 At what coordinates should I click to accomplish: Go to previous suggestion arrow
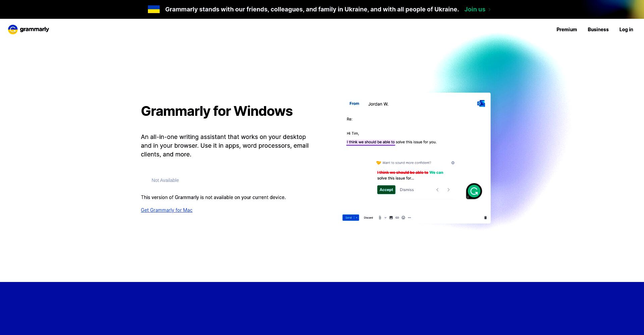tap(437, 190)
